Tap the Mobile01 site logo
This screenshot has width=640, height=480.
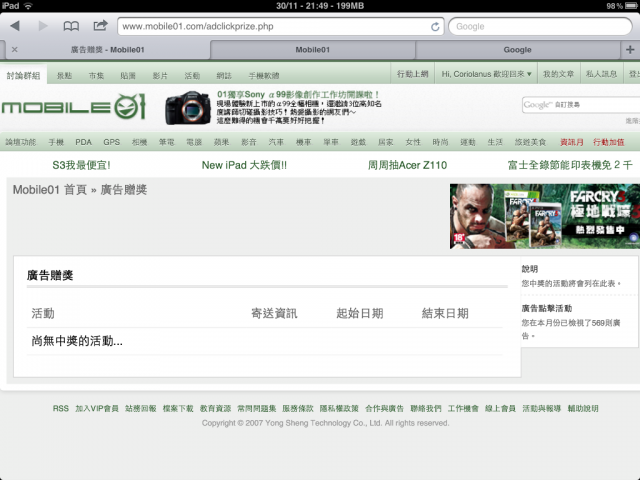tap(73, 107)
